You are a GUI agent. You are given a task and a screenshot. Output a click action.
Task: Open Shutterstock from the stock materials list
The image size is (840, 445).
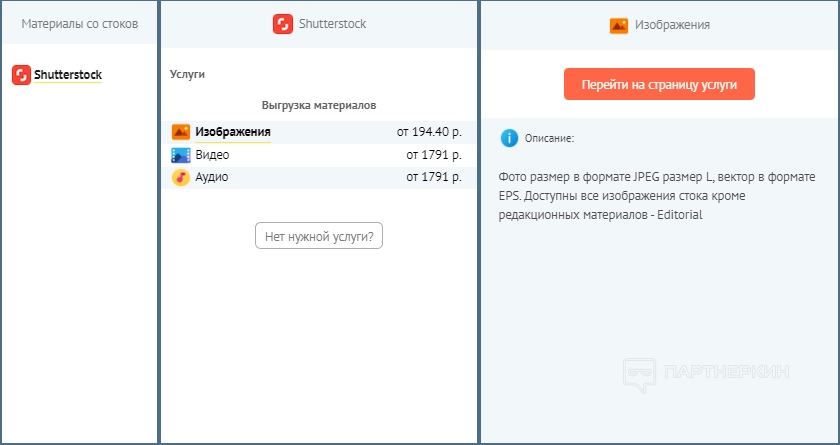coord(67,75)
